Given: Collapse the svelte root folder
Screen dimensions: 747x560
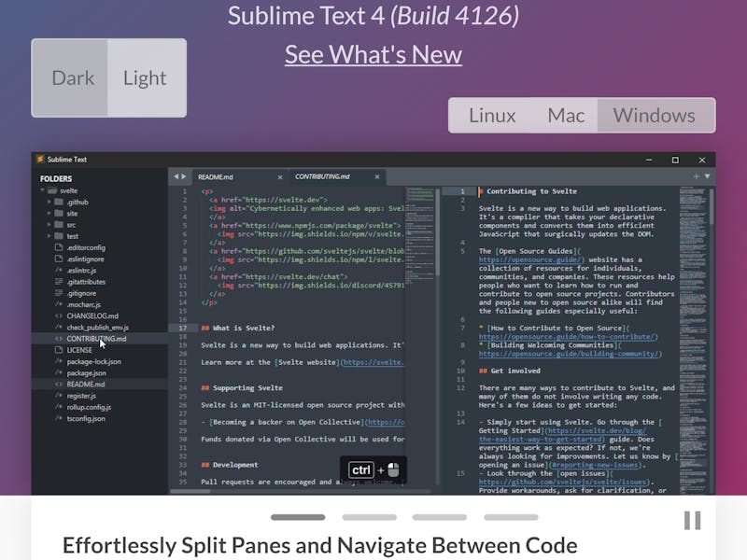Looking at the screenshot, I should [x=42, y=190].
